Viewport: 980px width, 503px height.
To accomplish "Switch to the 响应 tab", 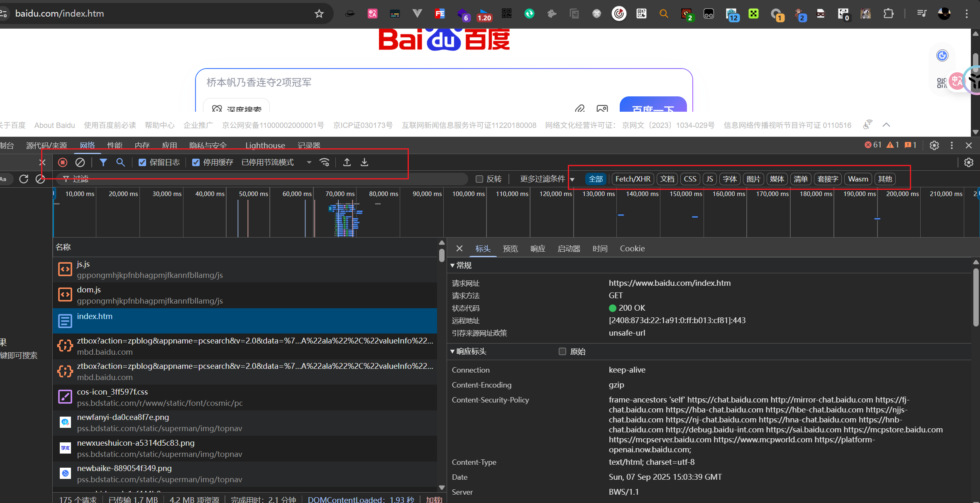I will pyautogui.click(x=538, y=248).
